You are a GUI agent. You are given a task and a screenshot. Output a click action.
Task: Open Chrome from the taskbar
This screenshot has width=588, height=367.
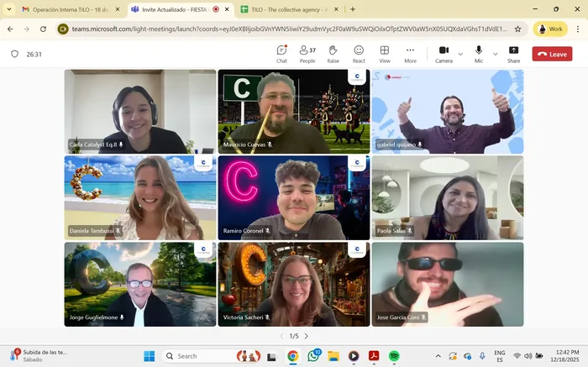coord(293,356)
